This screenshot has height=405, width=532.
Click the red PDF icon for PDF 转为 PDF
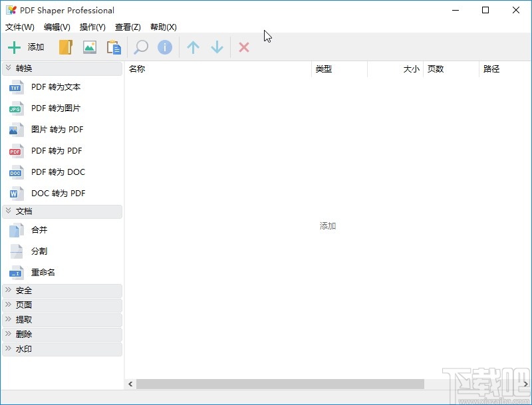[x=16, y=151]
